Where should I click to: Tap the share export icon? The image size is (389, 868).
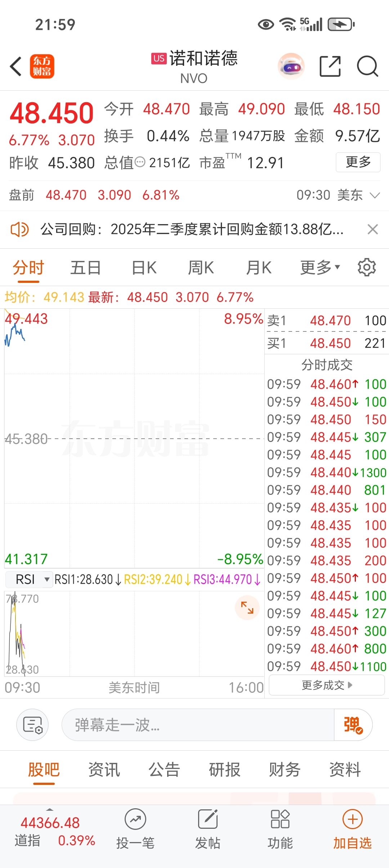[x=330, y=67]
